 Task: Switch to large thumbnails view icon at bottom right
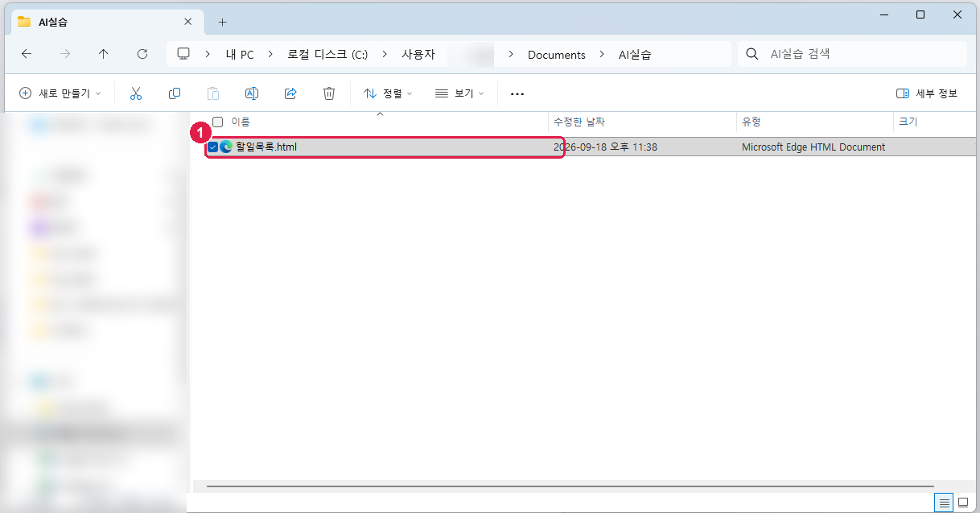[963, 503]
